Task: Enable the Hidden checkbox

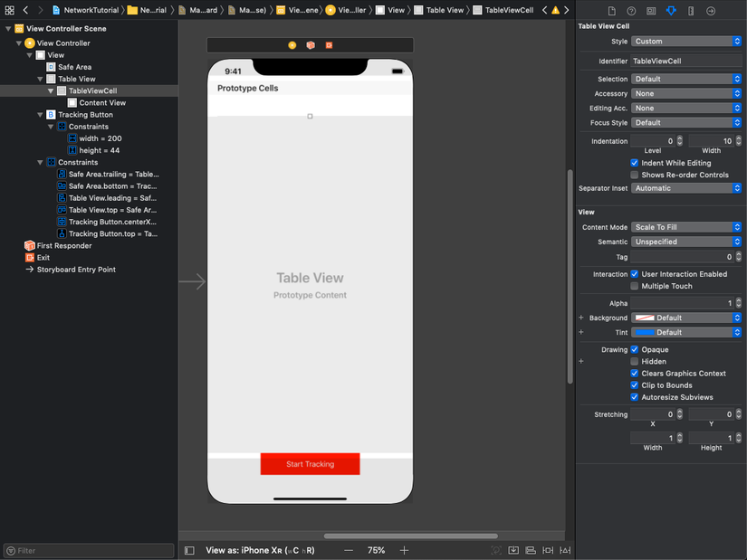Action: click(634, 362)
